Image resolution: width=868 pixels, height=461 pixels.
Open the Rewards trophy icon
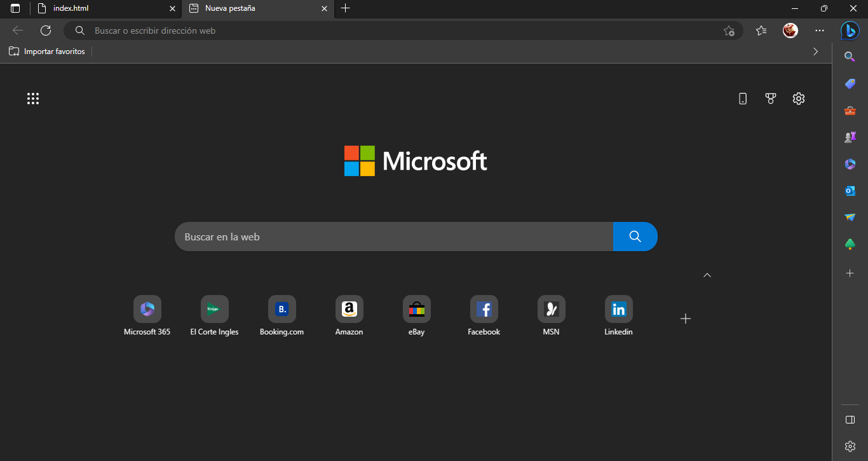(x=771, y=99)
